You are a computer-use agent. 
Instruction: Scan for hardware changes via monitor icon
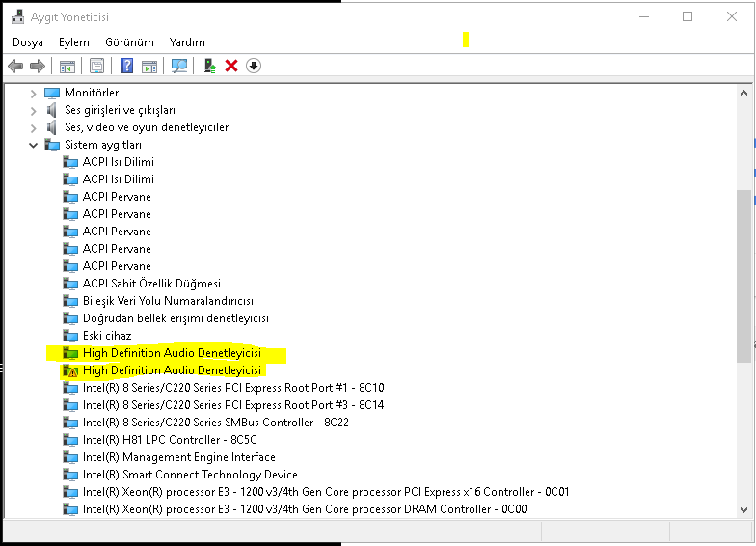point(179,66)
